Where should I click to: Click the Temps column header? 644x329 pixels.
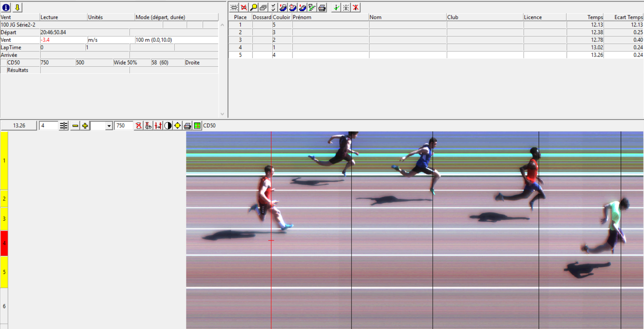click(x=585, y=17)
